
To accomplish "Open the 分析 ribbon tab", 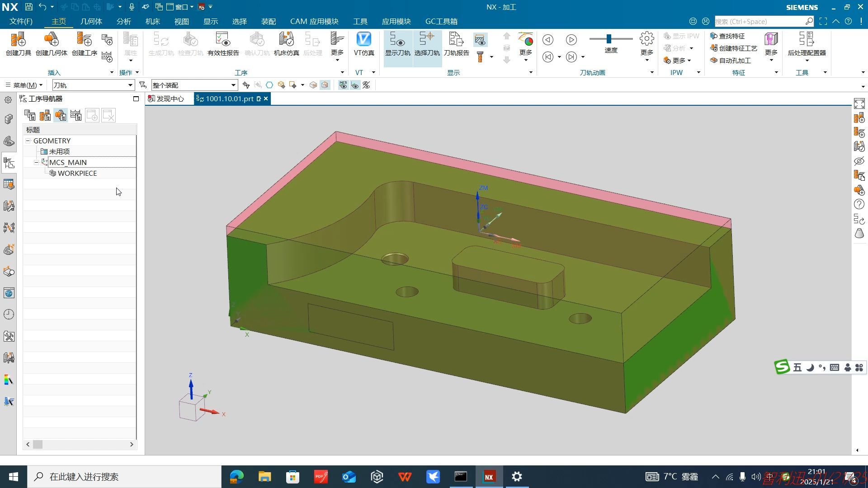I will [123, 21].
